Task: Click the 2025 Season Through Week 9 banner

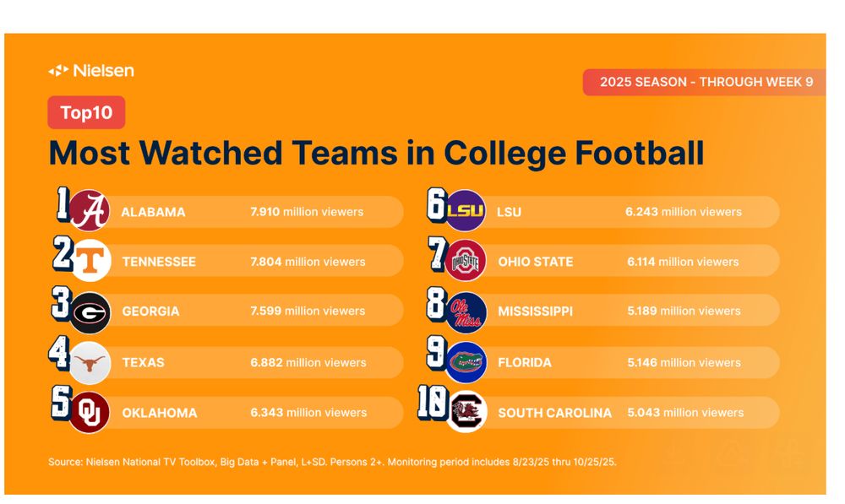Action: tap(705, 82)
